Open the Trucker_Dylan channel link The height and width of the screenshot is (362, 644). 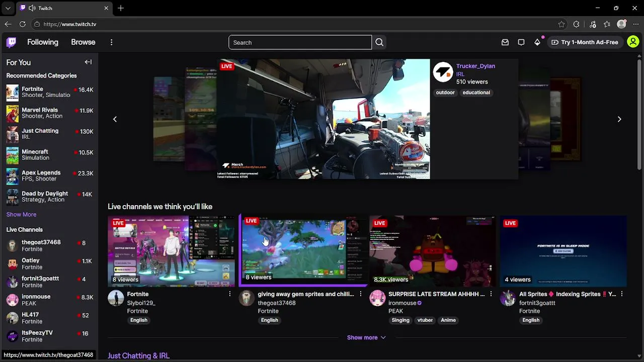tap(475, 66)
